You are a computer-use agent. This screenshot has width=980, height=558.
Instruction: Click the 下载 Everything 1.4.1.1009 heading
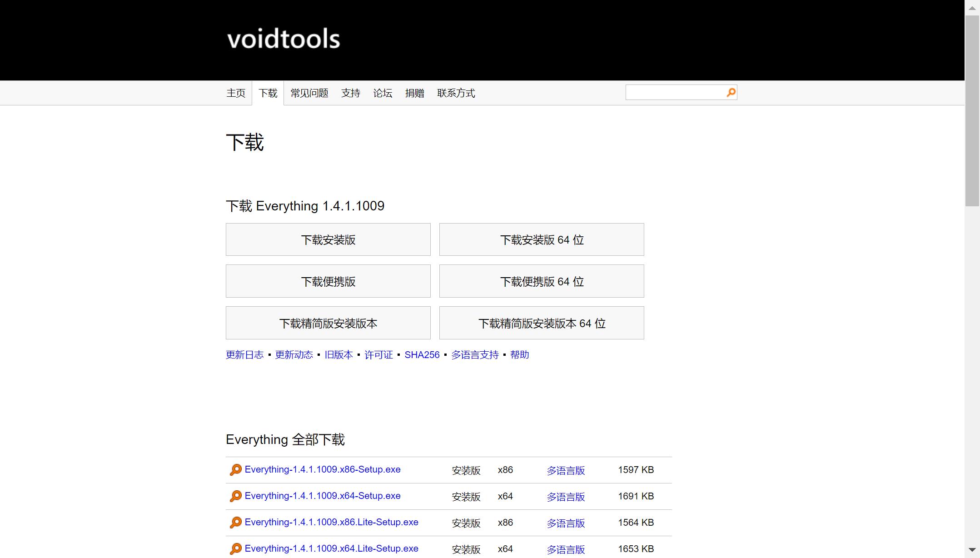click(305, 206)
